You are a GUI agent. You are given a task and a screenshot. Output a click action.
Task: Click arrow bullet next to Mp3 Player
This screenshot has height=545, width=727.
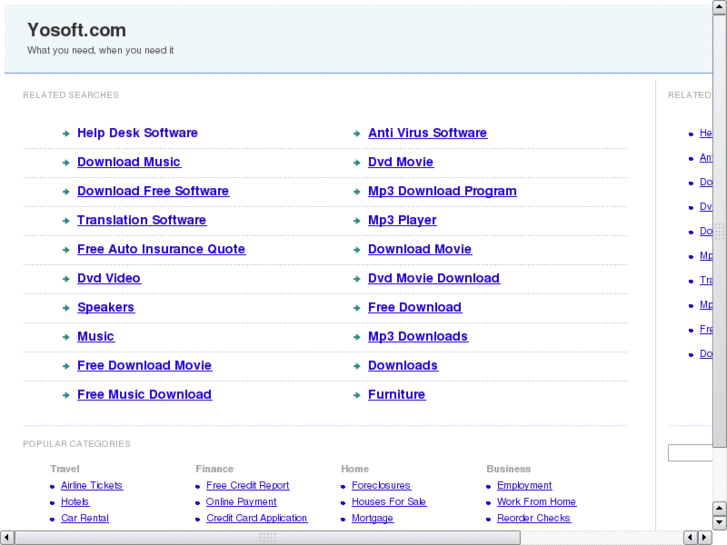pyautogui.click(x=357, y=221)
